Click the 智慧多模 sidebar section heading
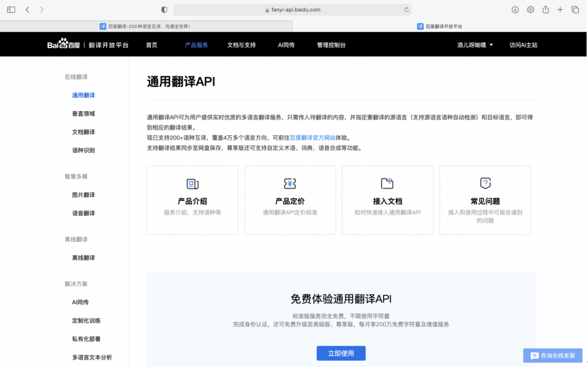The height and width of the screenshot is (371, 588). click(76, 176)
